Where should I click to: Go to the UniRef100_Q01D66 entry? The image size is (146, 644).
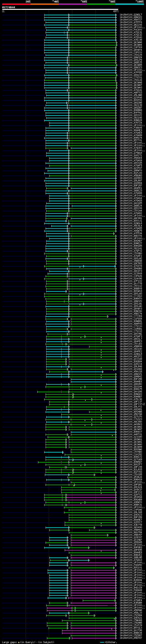point(131,369)
